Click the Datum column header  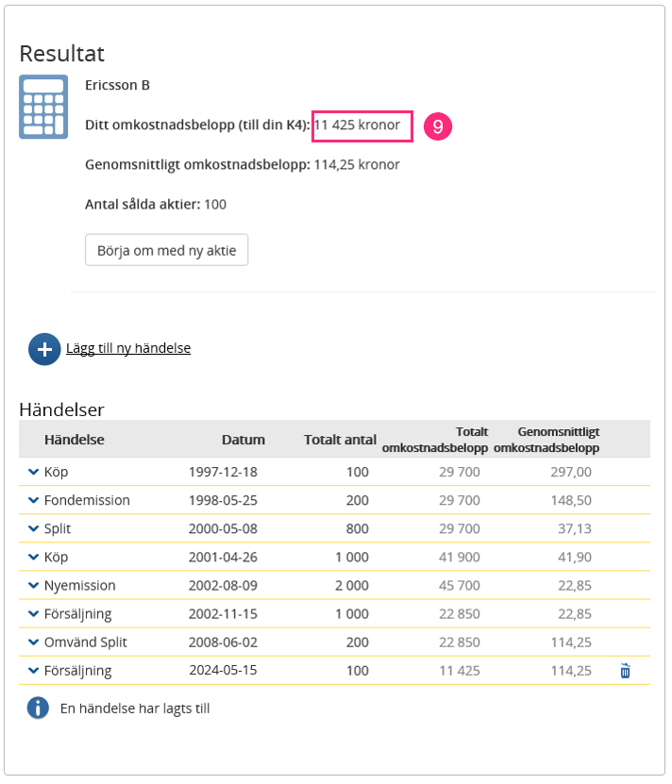click(x=244, y=440)
